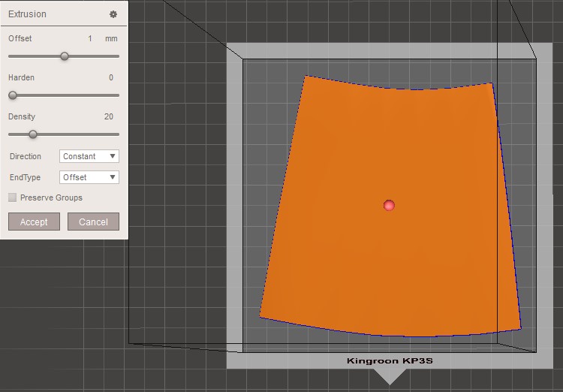Image resolution: width=563 pixels, height=392 pixels.
Task: Open the EndType dropdown set to Offset
Action: tap(89, 177)
